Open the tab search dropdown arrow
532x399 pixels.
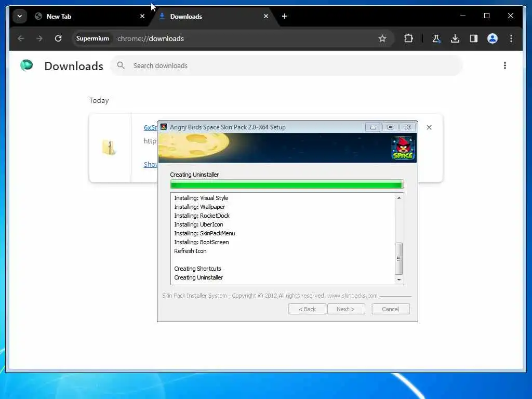(x=20, y=16)
